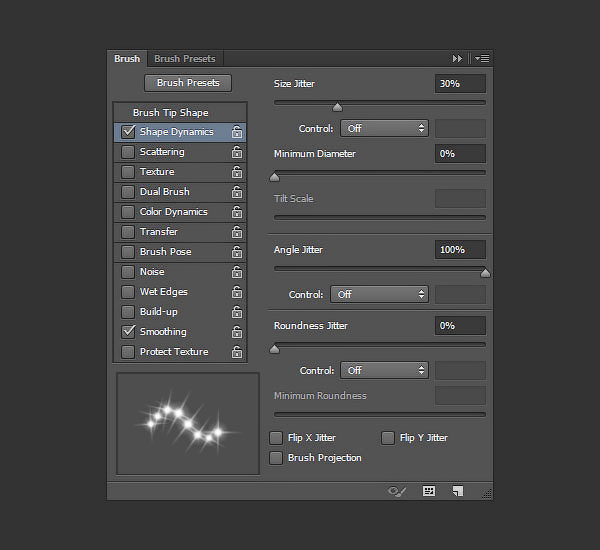
Task: Enable the Dual Brush checkbox
Action: coord(128,192)
